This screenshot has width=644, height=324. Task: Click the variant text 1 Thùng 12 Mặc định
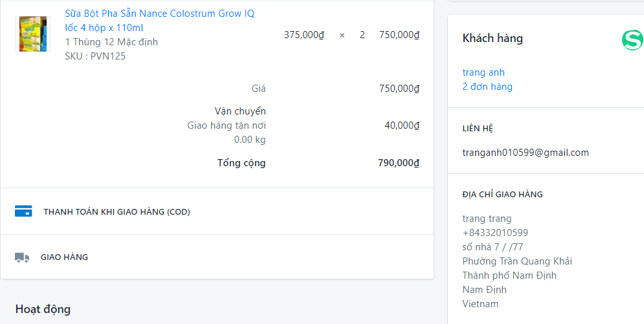pyautogui.click(x=111, y=42)
